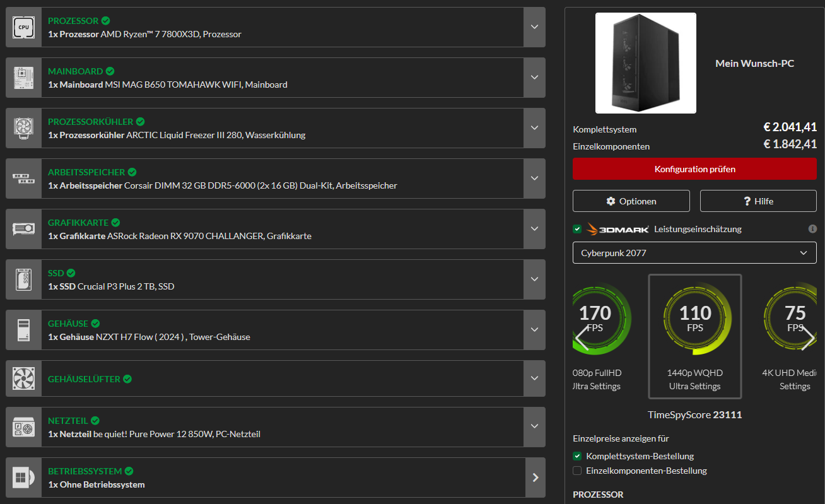Viewport: 825px width, 504px height.
Task: Click the green checkmark next to PROZESSOR
Action: coord(105,21)
